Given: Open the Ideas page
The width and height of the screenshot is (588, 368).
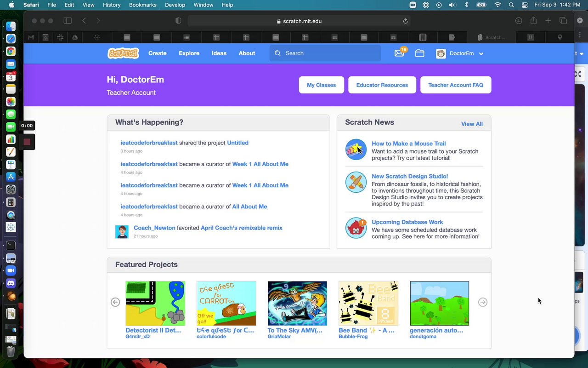Looking at the screenshot, I should [x=219, y=53].
